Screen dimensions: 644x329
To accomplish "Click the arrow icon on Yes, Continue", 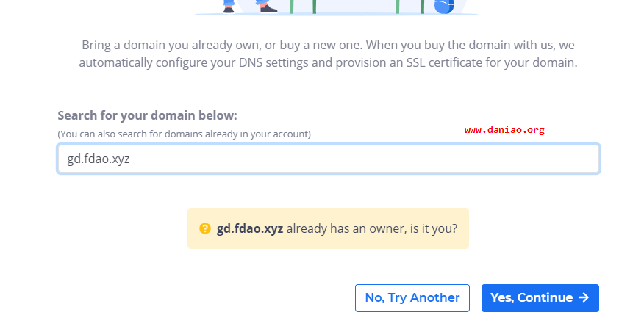I will [x=584, y=297].
